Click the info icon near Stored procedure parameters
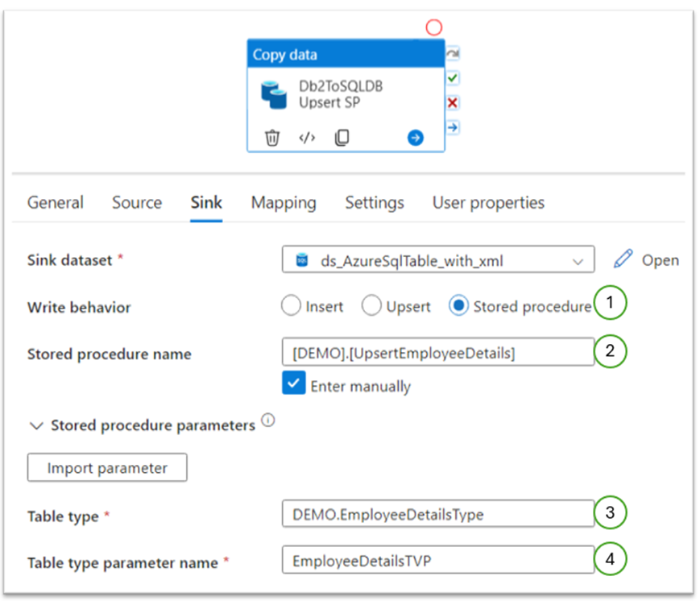The width and height of the screenshot is (700, 601). coord(268,421)
